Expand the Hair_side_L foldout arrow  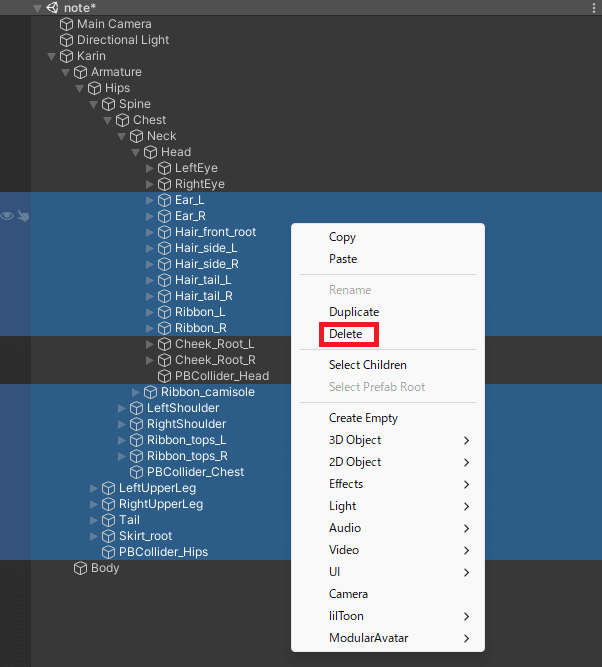[149, 248]
